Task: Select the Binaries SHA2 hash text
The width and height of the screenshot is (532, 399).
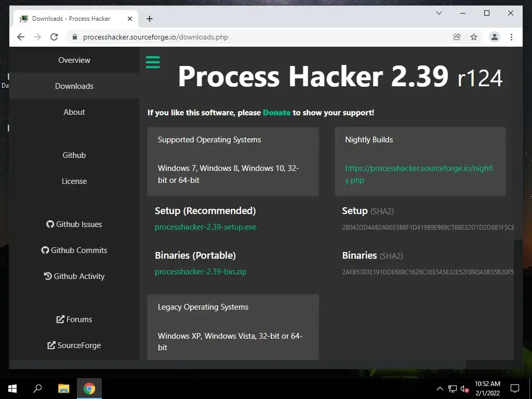Action: (428, 272)
